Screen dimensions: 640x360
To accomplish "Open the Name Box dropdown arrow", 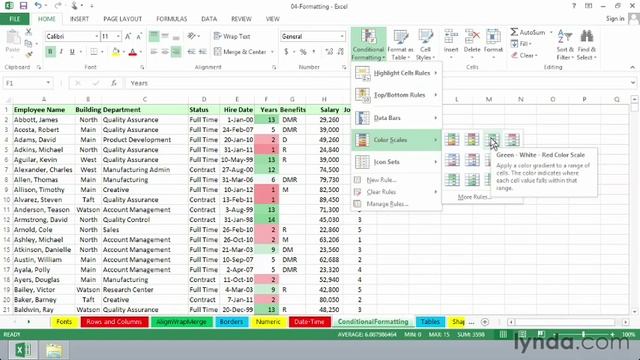I will pyautogui.click(x=48, y=83).
